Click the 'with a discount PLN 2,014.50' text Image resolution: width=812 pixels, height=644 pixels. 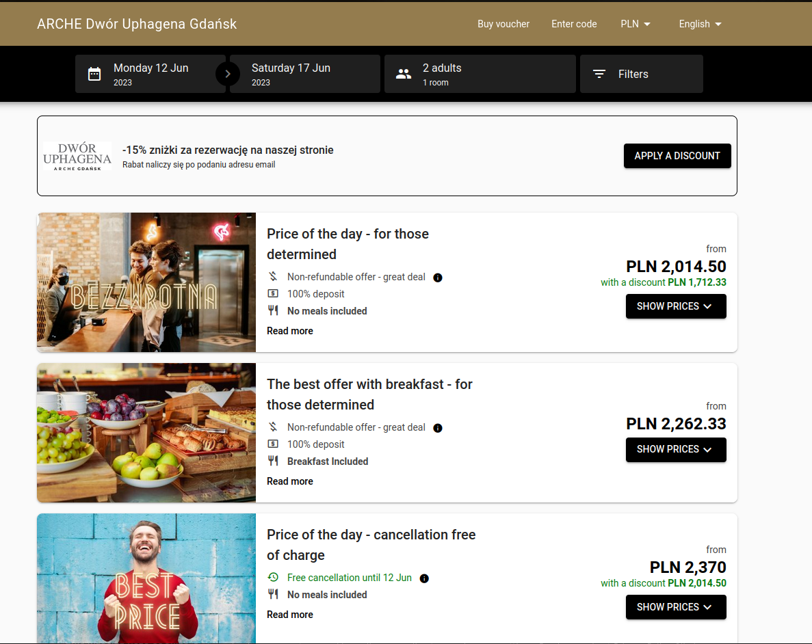(x=664, y=583)
